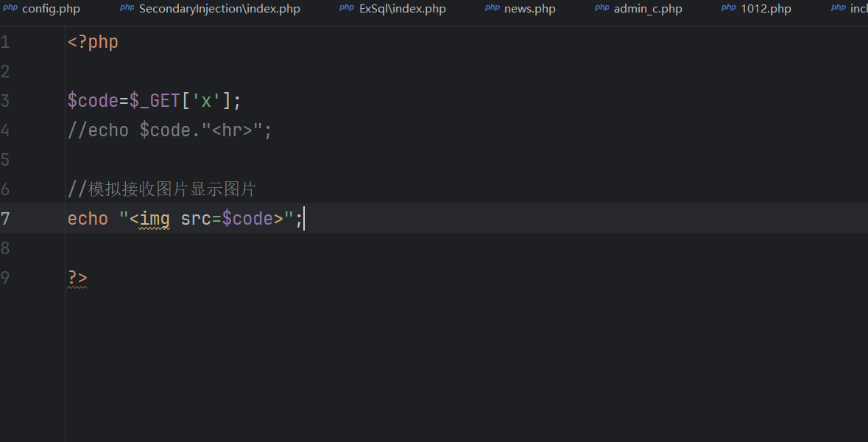
Task: Click the <?php opening tag
Action: [93, 42]
